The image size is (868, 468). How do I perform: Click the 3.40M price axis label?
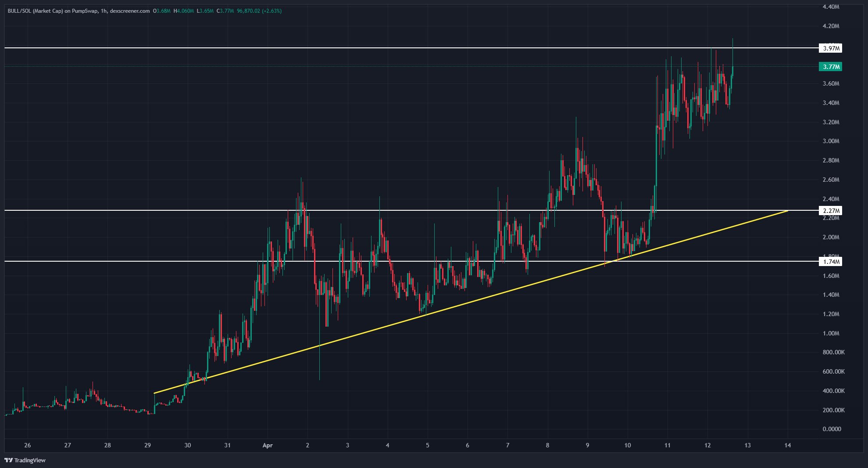coord(831,103)
